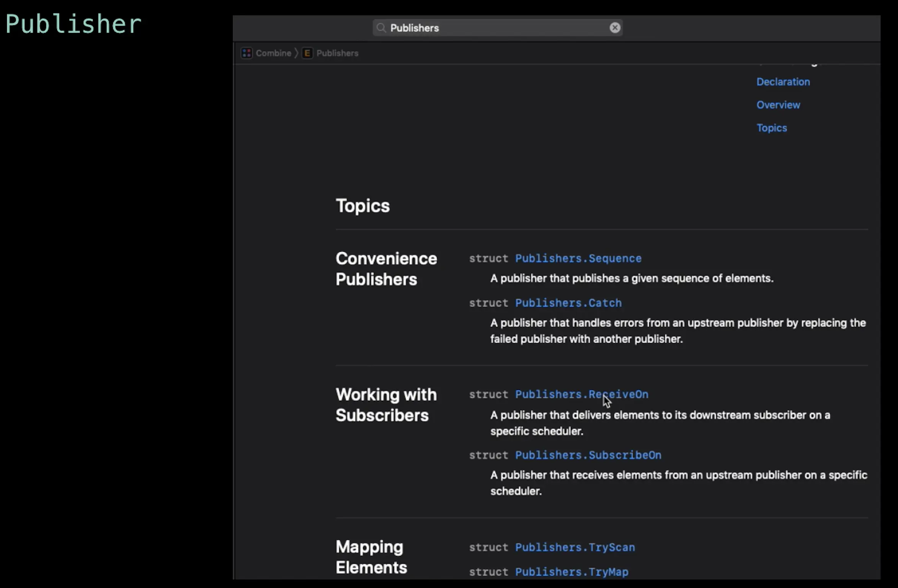This screenshot has height=588, width=898.
Task: Click the Working with Subscribers heading
Action: pos(386,405)
